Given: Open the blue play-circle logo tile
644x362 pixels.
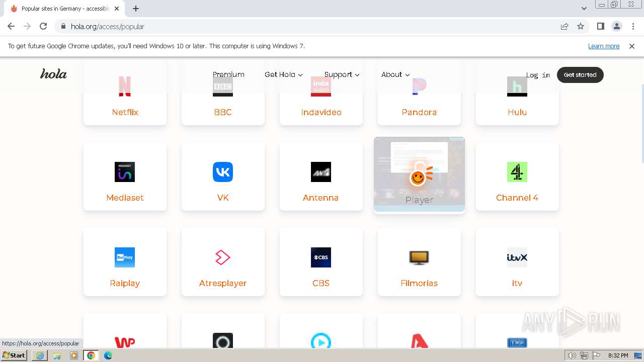Looking at the screenshot, I should (x=321, y=341).
